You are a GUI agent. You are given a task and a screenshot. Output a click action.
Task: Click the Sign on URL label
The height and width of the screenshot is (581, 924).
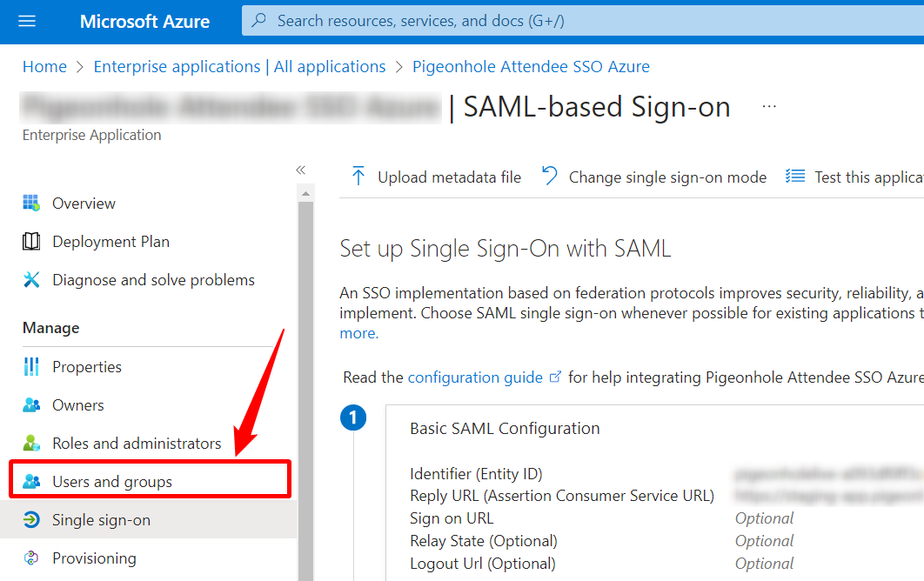click(452, 518)
